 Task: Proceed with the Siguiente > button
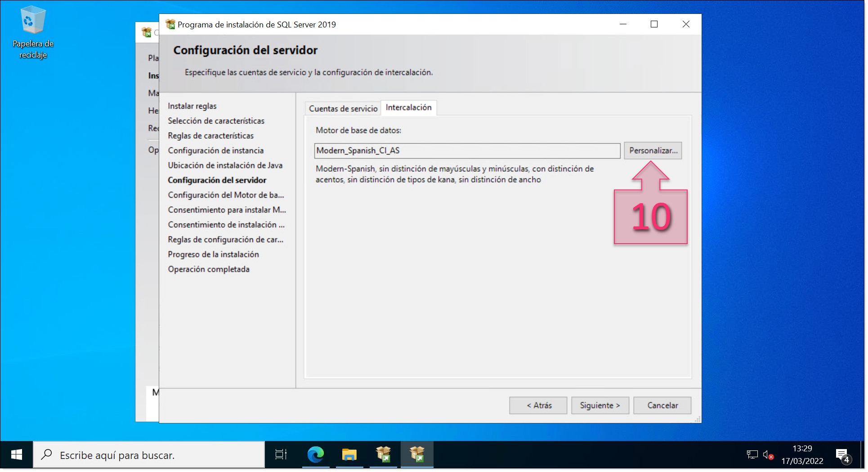(600, 405)
